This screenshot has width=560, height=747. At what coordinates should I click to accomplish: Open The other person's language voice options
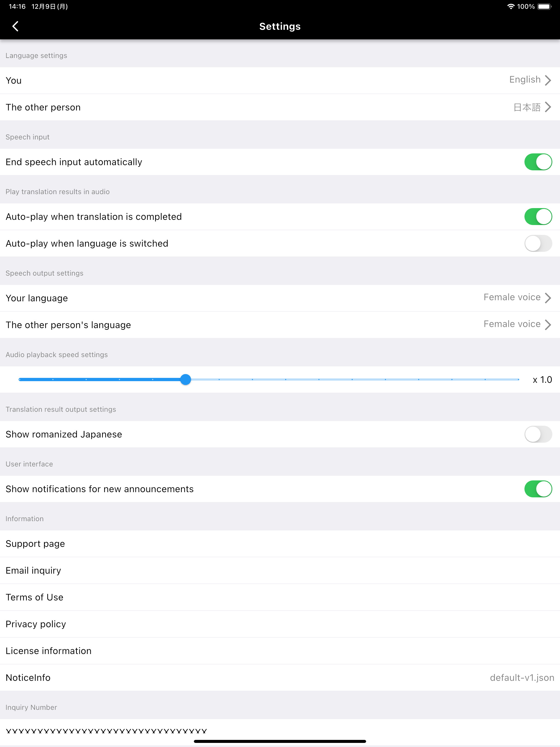(x=280, y=325)
